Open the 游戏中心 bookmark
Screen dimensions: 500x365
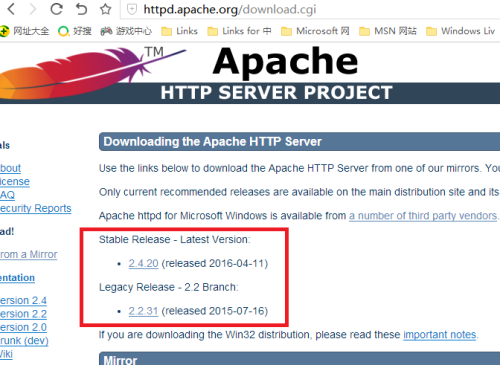(126, 31)
